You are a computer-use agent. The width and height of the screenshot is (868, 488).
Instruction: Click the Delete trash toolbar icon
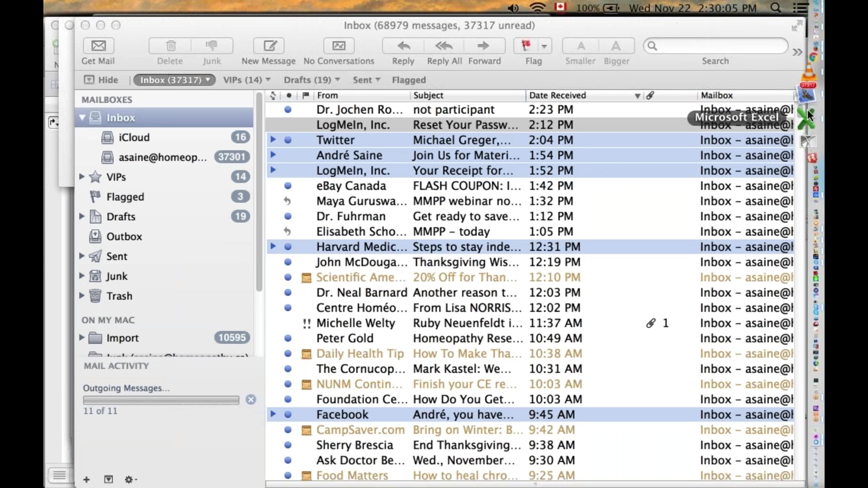pos(170,46)
